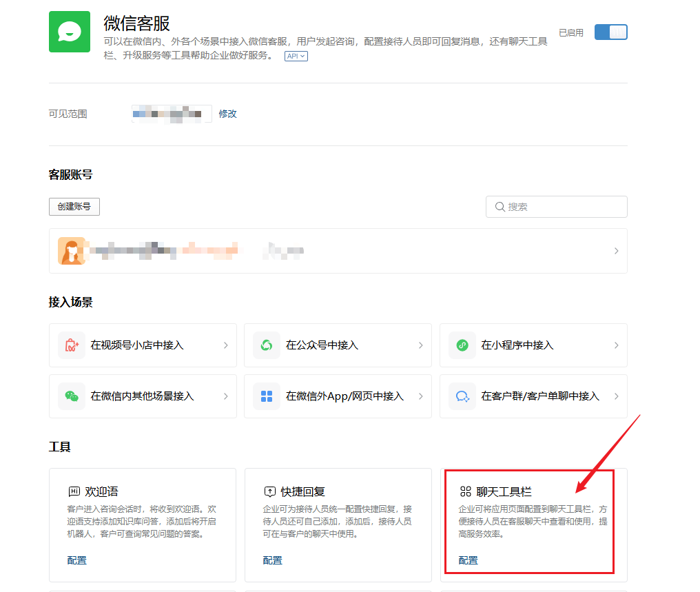Click the green WeChat customer service logo
The height and width of the screenshot is (592, 700).
coord(70,32)
